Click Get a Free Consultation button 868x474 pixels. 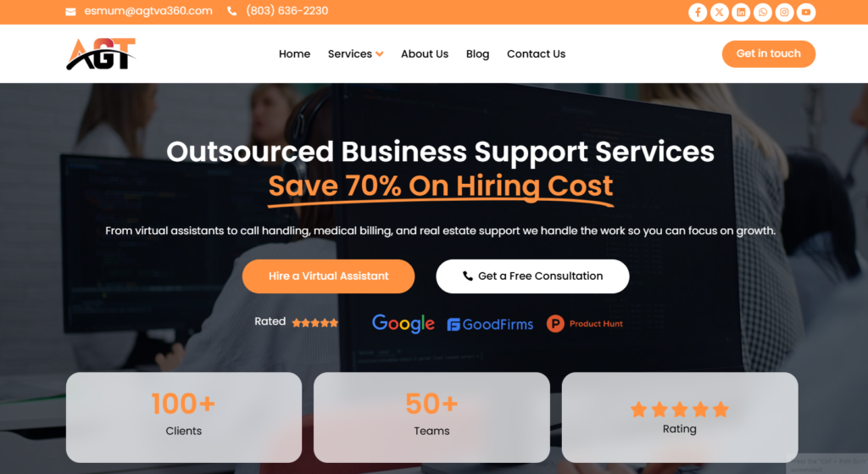tap(532, 276)
